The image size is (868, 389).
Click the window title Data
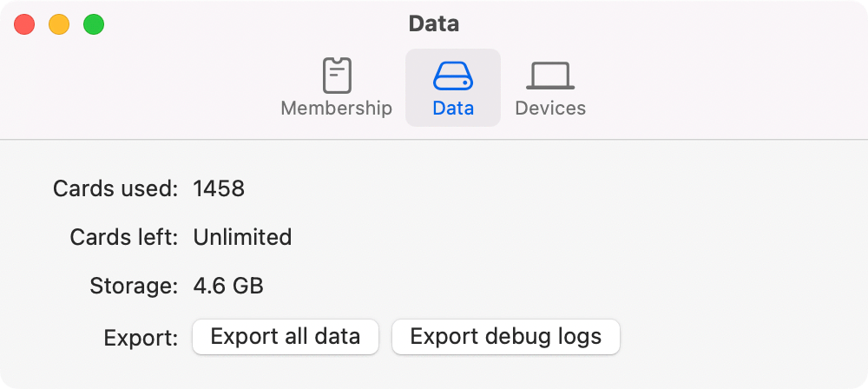tap(434, 23)
